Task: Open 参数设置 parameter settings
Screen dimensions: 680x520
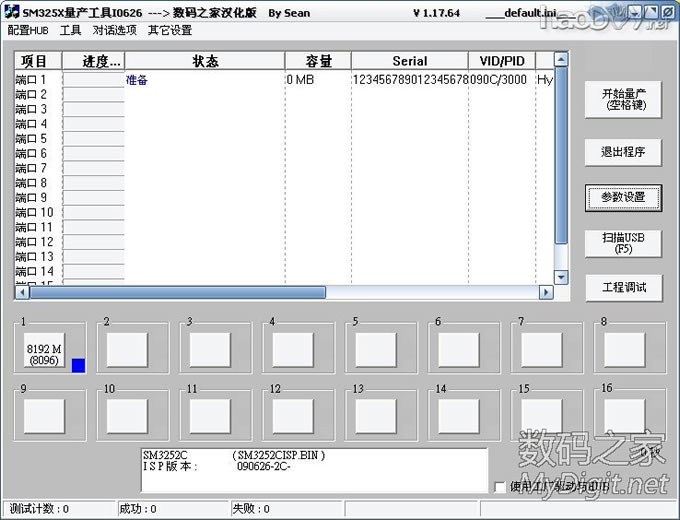Action: click(x=623, y=197)
